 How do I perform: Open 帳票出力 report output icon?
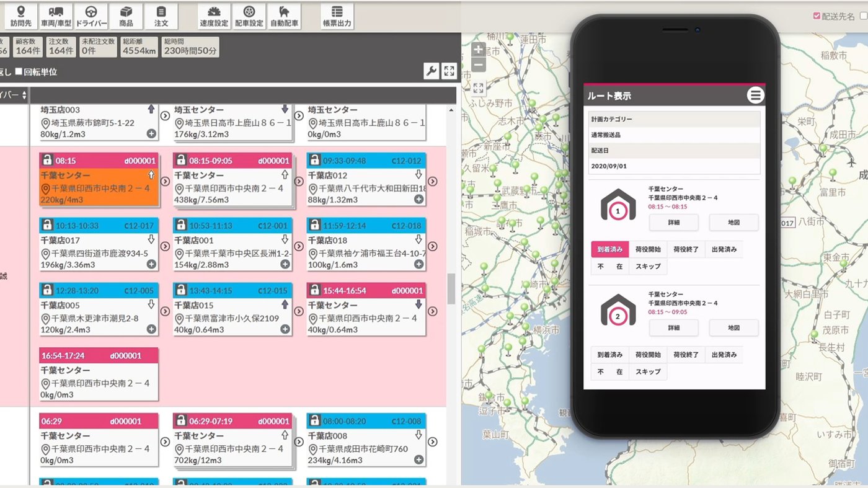pos(337,16)
